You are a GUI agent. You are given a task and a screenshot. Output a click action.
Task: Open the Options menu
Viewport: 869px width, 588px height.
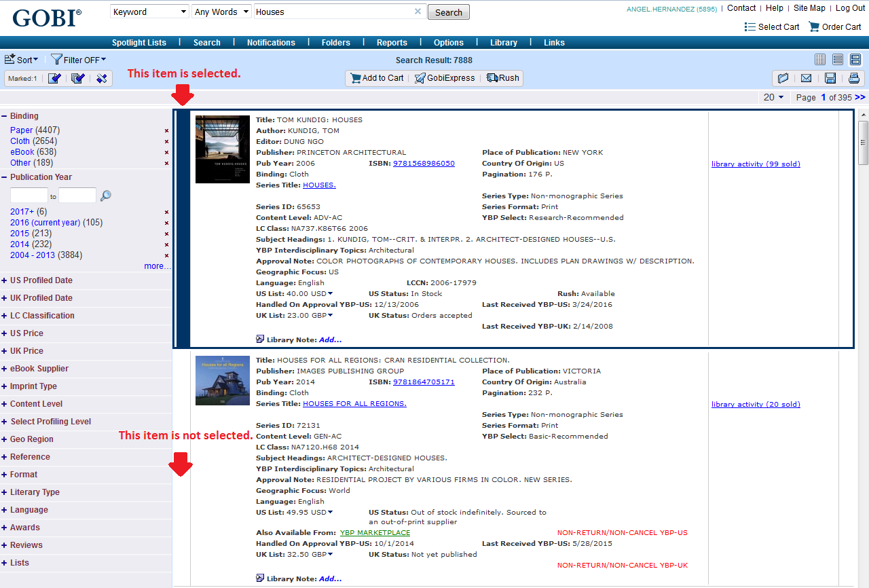coord(449,42)
